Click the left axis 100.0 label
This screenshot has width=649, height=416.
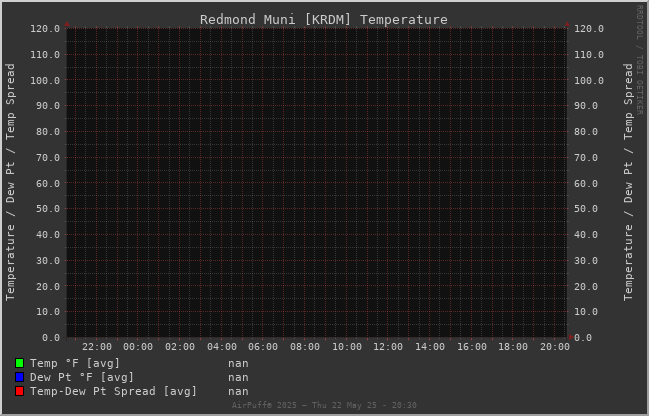pos(45,80)
